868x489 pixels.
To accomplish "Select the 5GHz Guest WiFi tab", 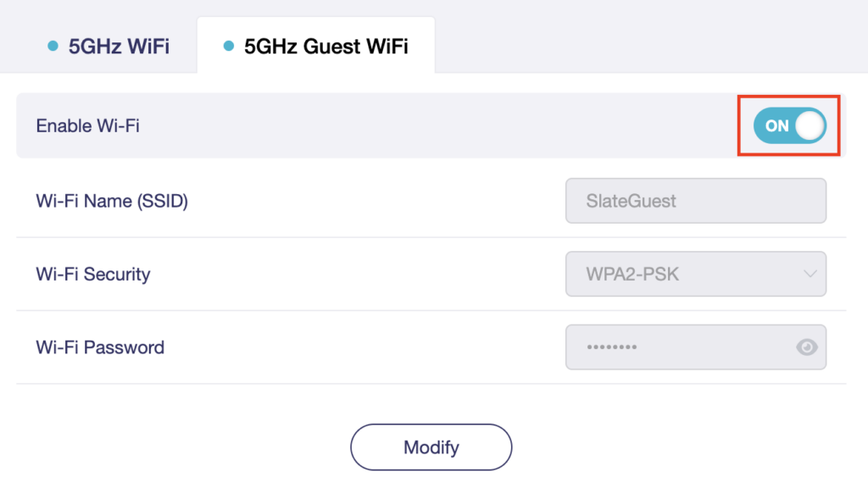I will pyautogui.click(x=316, y=46).
